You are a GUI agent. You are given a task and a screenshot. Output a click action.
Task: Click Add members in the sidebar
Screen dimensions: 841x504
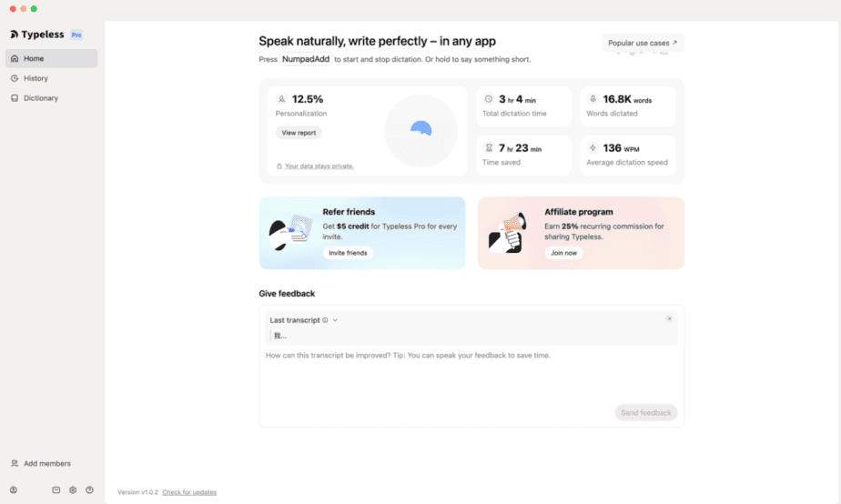coord(41,463)
